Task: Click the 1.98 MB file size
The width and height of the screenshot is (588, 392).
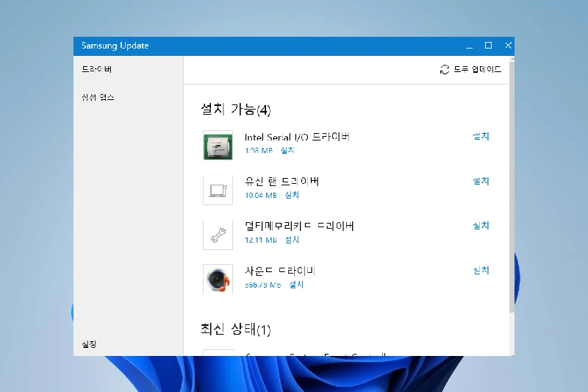Action: 259,151
